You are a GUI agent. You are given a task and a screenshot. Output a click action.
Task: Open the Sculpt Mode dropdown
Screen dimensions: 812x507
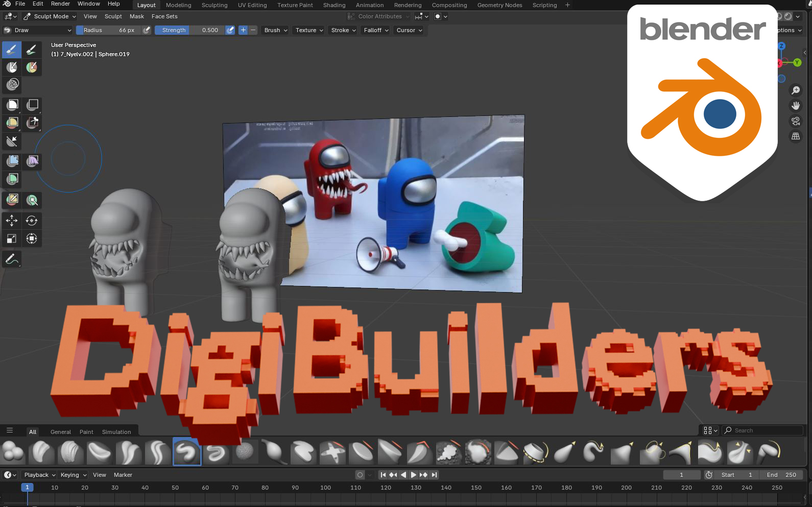point(51,16)
